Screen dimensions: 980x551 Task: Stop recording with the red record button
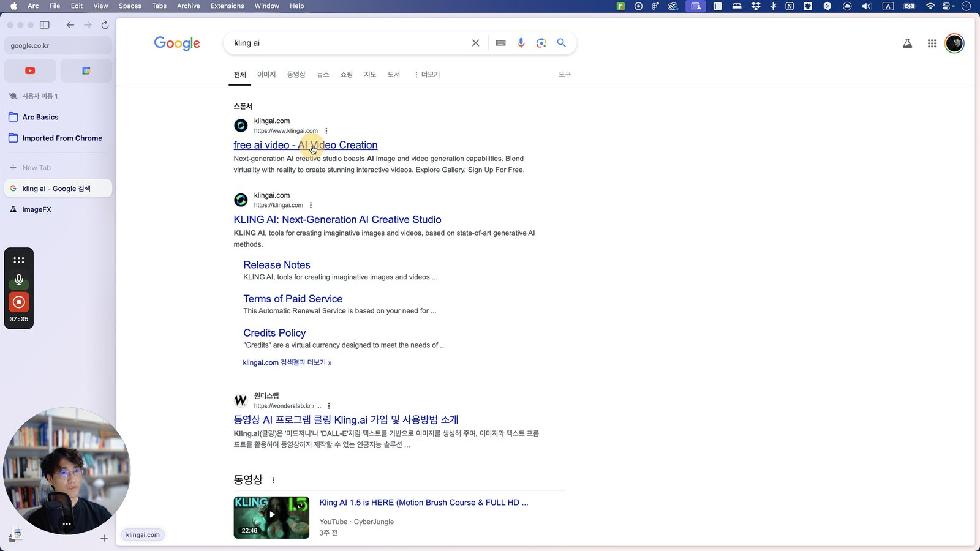click(x=19, y=302)
